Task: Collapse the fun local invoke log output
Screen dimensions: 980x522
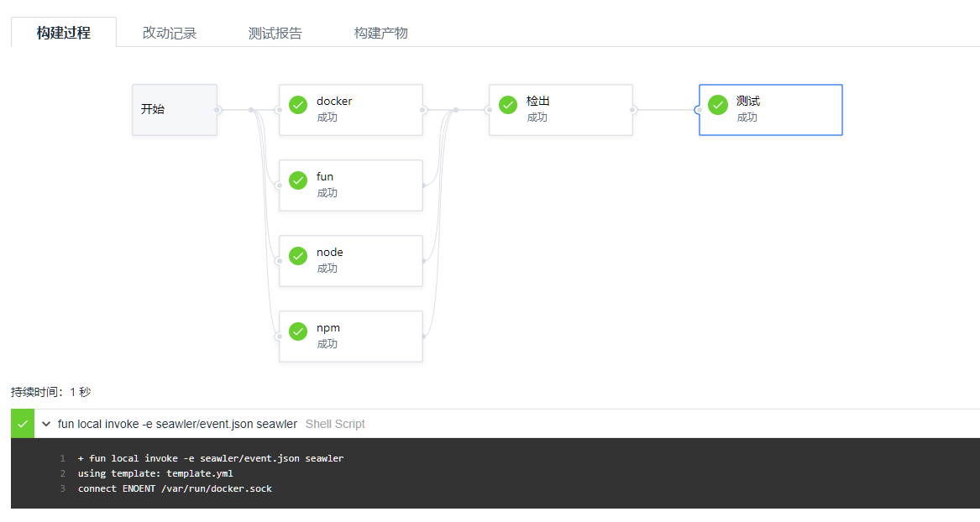Action: coord(46,424)
